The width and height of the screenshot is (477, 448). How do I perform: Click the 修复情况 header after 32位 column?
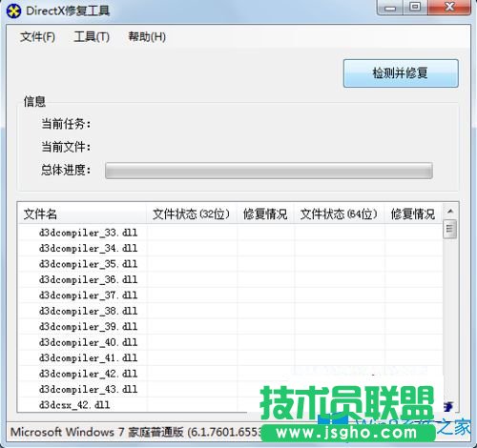[x=265, y=214]
